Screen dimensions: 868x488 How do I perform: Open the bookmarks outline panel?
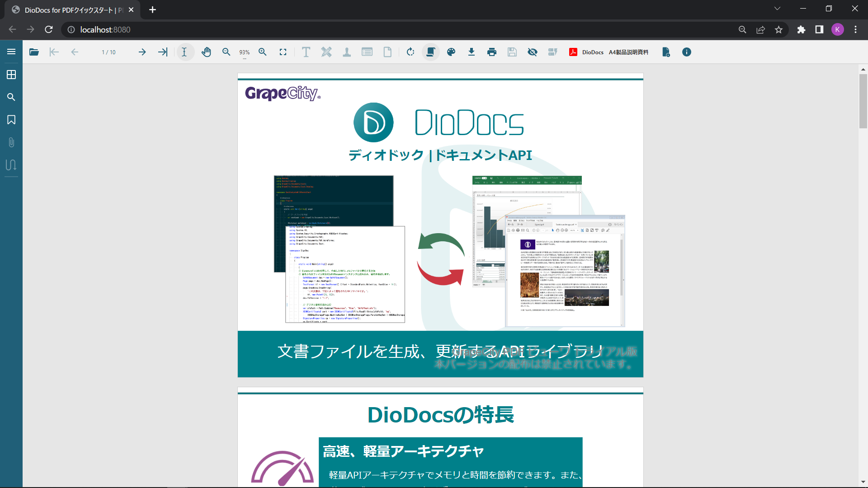[11, 120]
